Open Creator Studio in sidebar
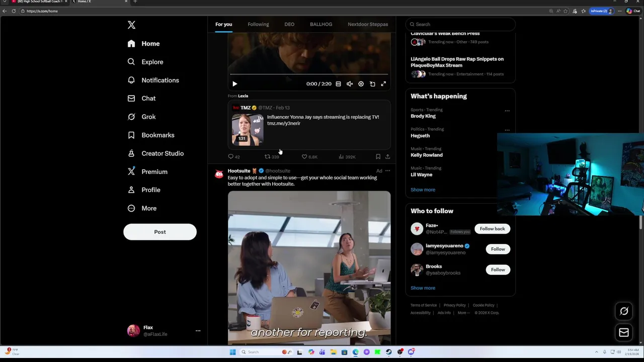The width and height of the screenshot is (644, 362). click(x=155, y=153)
